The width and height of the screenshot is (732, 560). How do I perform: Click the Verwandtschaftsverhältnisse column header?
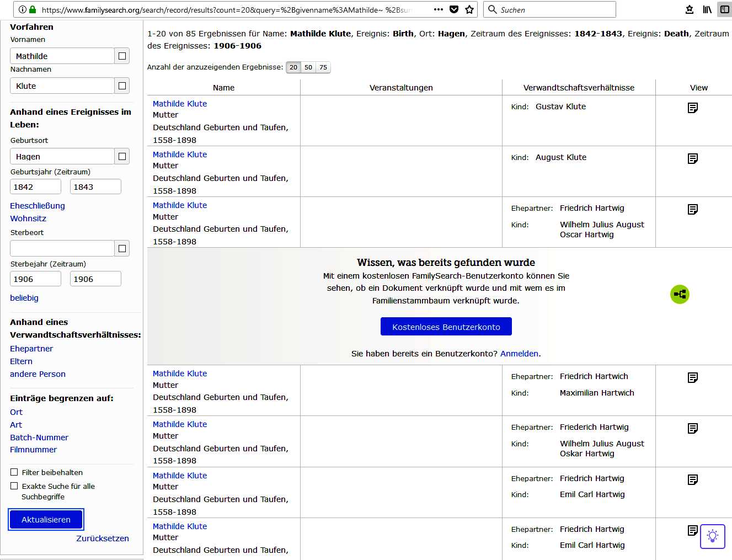579,88
